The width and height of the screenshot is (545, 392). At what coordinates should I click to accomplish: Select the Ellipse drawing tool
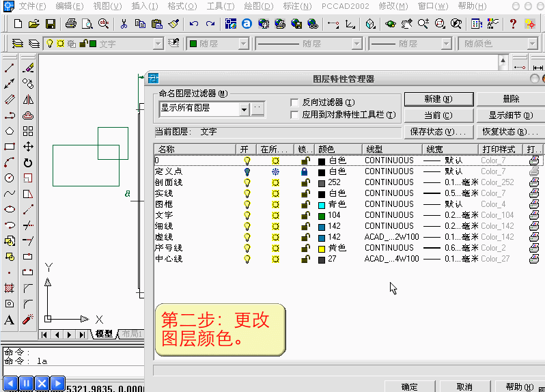(x=10, y=209)
